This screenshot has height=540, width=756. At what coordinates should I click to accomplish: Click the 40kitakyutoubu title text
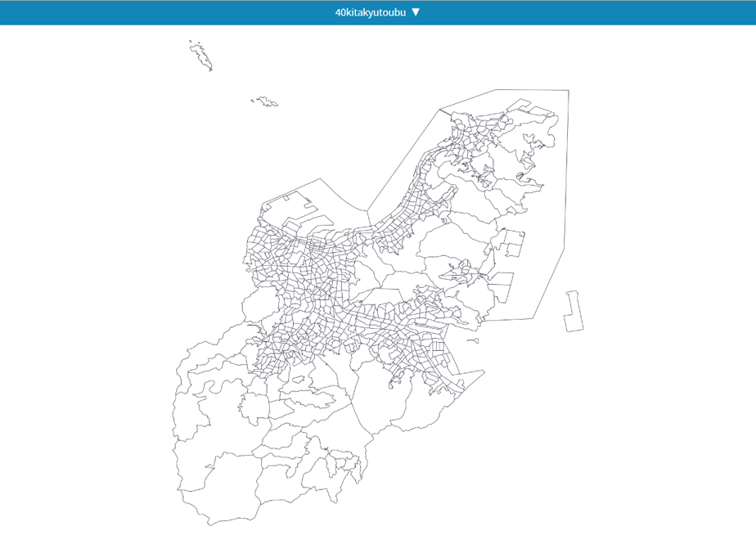coord(371,12)
